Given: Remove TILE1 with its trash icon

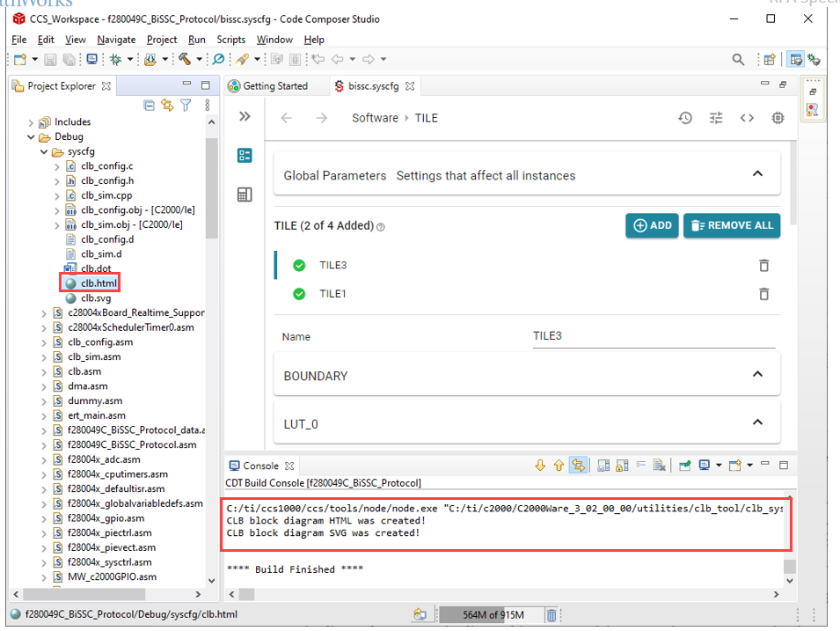Looking at the screenshot, I should pyautogui.click(x=763, y=294).
